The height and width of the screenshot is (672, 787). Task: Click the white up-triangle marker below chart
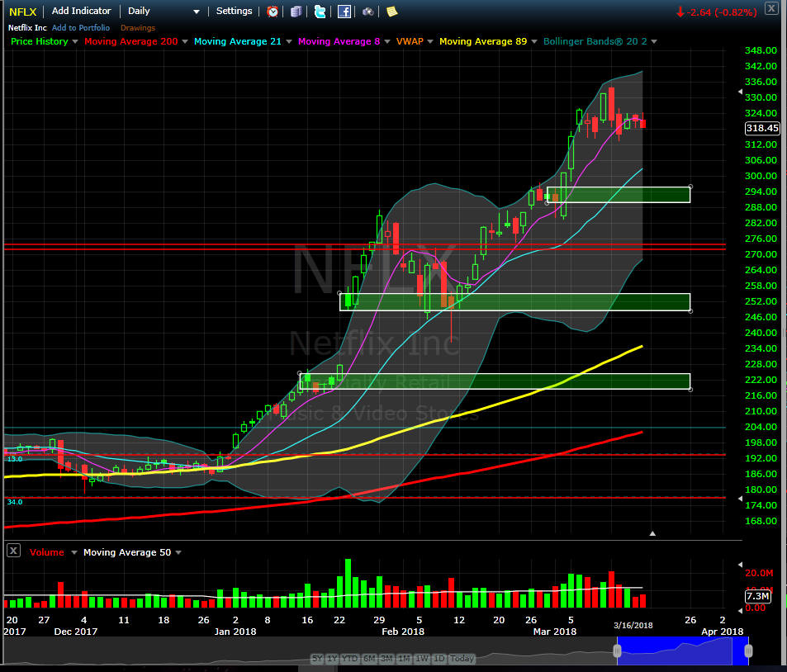(x=652, y=533)
